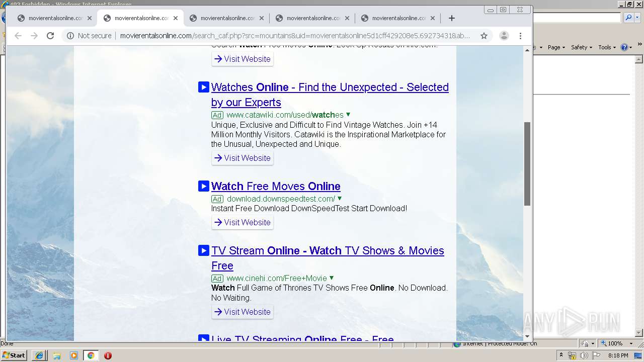Screen dimensions: 644x362
Task: Expand Internet Explorer search provider dropdown
Action: pos(636,18)
